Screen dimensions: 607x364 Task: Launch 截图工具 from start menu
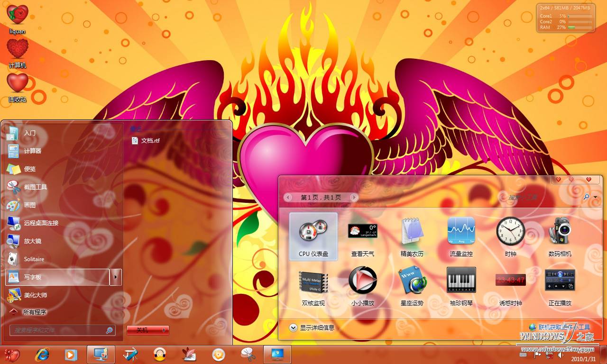pos(63,187)
